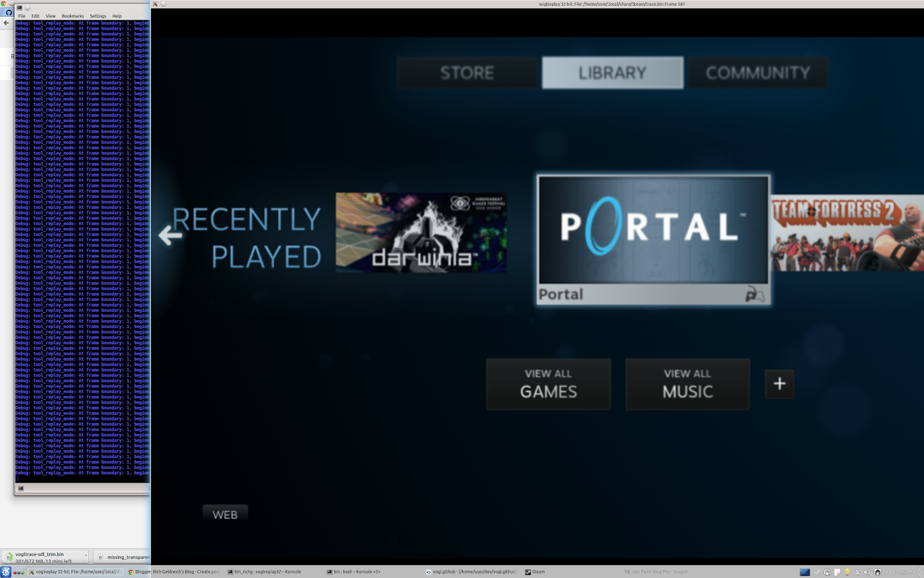The image size is (924, 578).
Task: Click the 07:25 PM clock
Action: pos(903,572)
